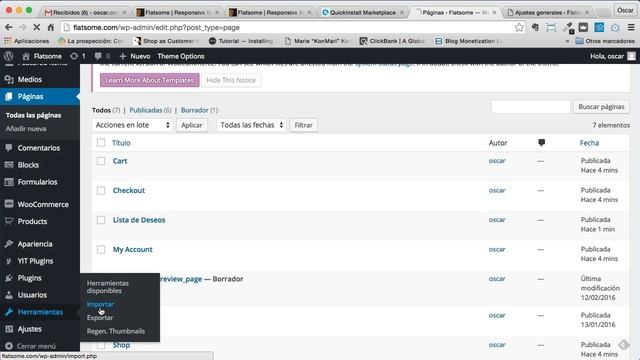Open the Comentarios sidebar icon
This screenshot has height=360, width=640.
click(9, 148)
